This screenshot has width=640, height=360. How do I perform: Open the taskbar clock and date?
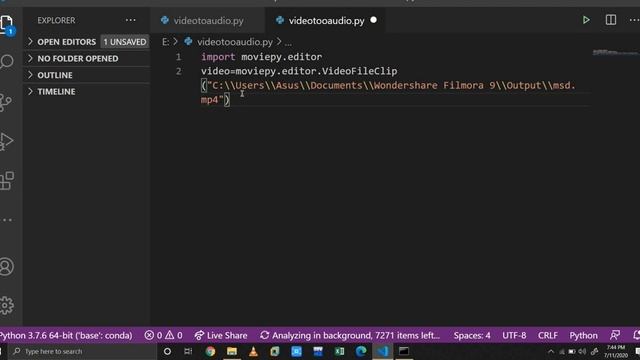coord(616,351)
